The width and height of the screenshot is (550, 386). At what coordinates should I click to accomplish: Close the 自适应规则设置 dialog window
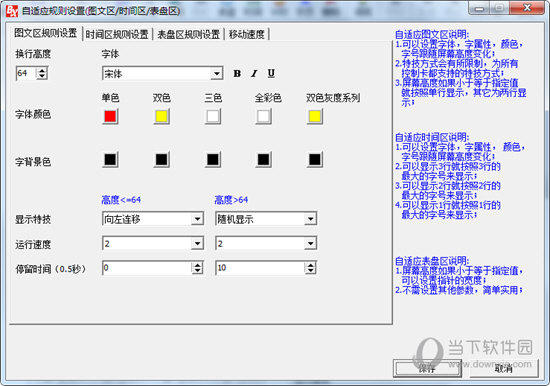527,8
